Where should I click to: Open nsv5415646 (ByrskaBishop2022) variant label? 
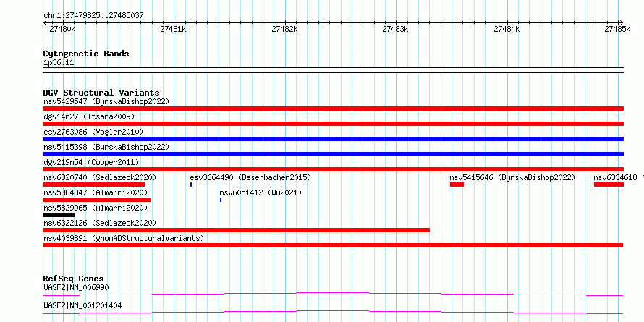(512, 177)
